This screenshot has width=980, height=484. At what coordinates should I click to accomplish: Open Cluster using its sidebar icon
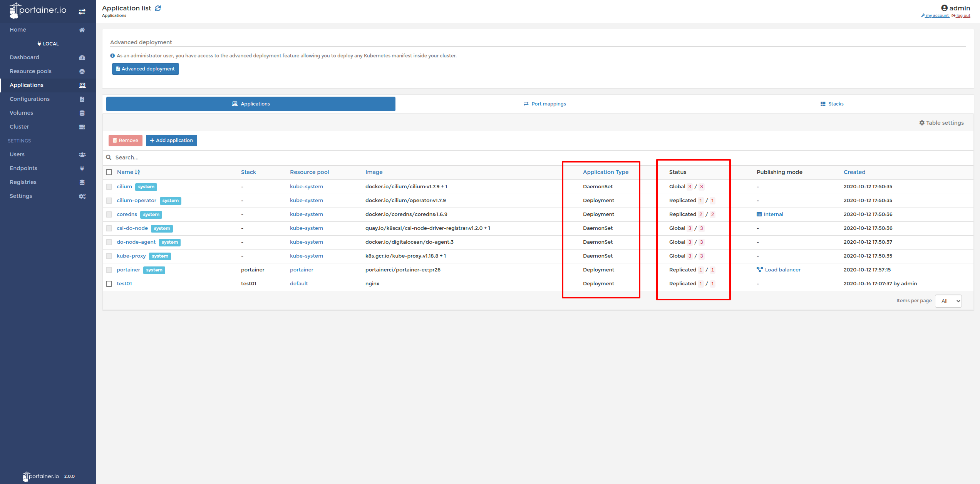(x=82, y=127)
